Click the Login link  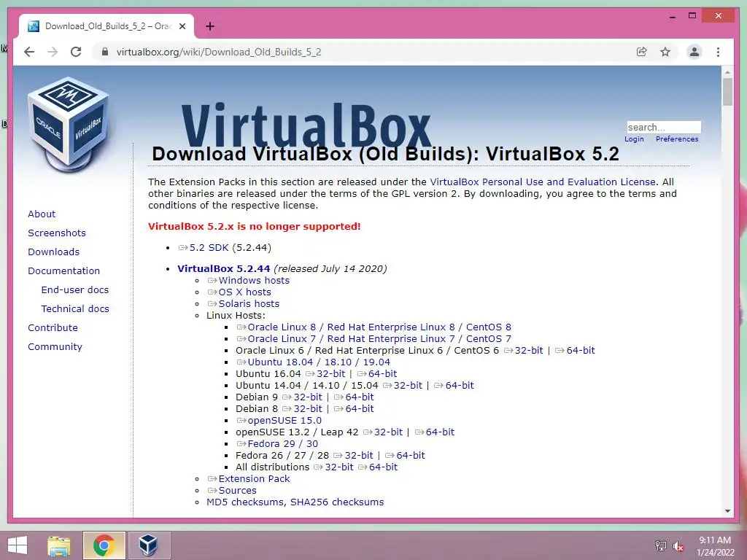[x=634, y=139]
